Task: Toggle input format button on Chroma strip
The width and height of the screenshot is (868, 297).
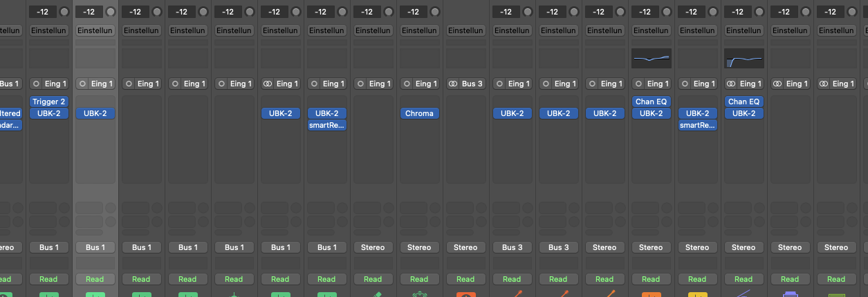Action: [407, 84]
